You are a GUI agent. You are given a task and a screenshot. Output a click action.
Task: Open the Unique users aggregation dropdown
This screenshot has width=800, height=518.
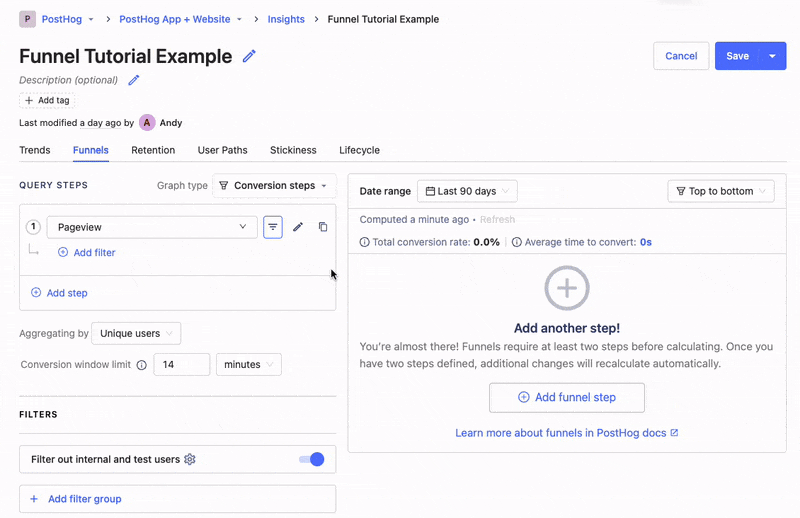pos(136,333)
